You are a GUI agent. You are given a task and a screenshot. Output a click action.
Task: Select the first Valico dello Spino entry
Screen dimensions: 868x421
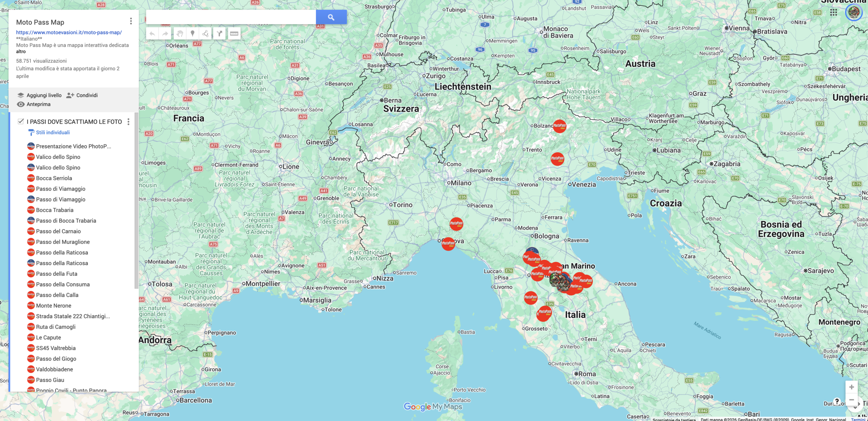coord(58,157)
